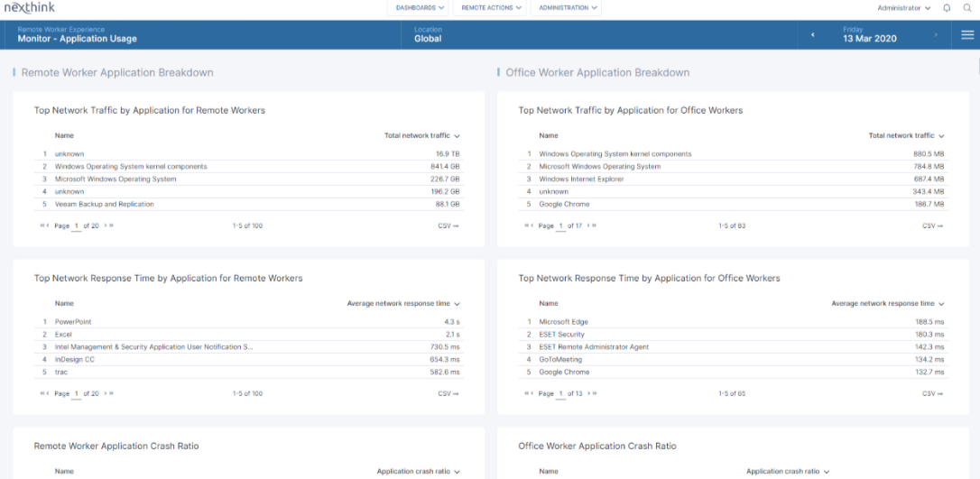Select the PowerPoint row in Remote Workers response time
Viewport: 980px width, 479px height.
(73, 322)
